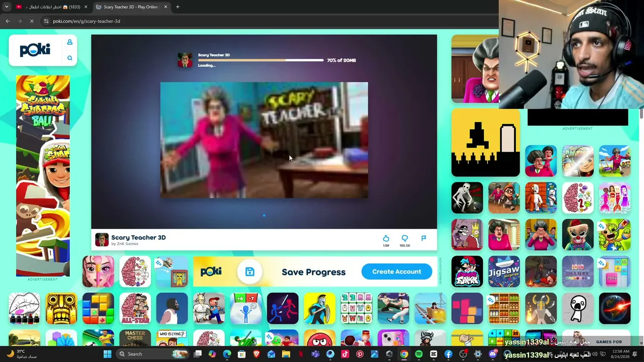Viewport: 644px width, 362px height.
Task: Click the Windows taskbar Search box
Action: (x=151, y=354)
